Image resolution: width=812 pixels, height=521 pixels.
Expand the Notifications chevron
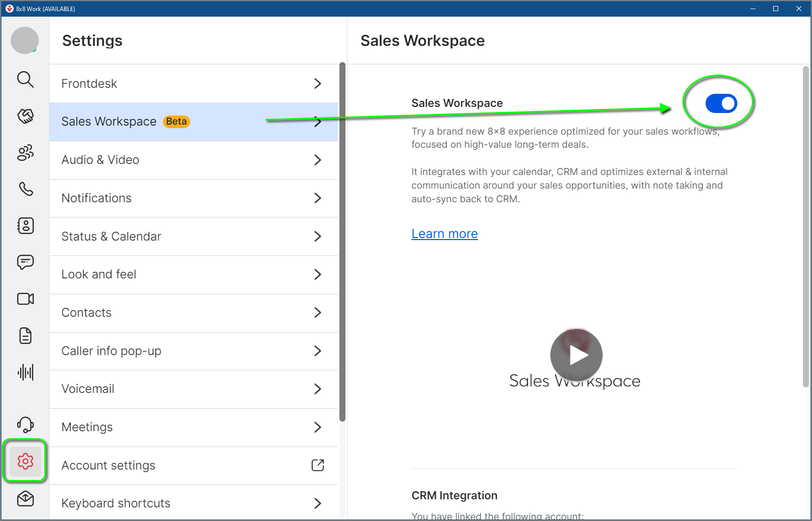coord(318,198)
